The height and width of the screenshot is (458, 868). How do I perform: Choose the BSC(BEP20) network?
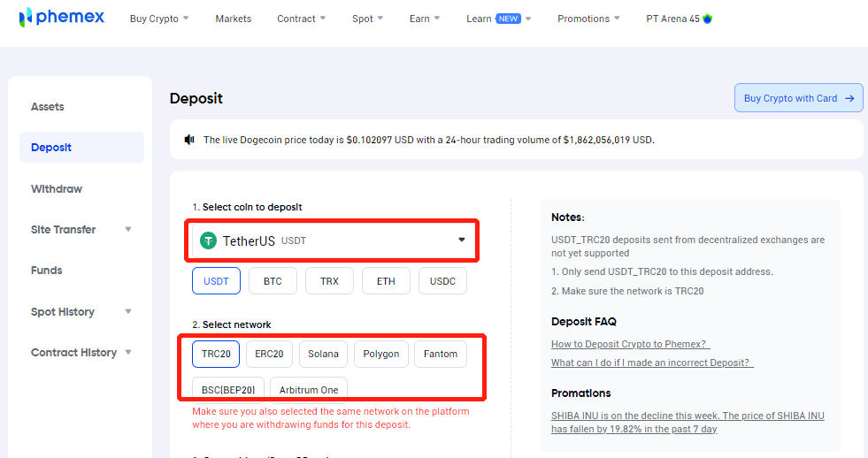point(228,388)
